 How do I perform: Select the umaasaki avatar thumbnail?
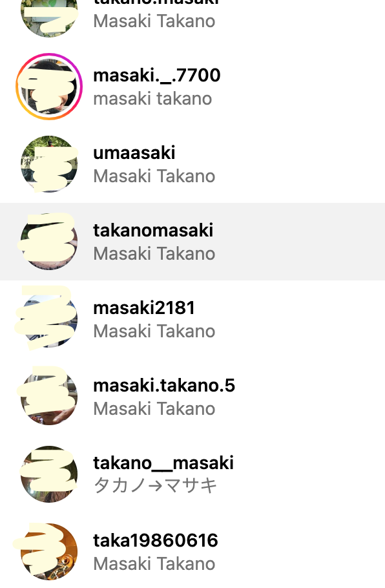pyautogui.click(x=49, y=164)
